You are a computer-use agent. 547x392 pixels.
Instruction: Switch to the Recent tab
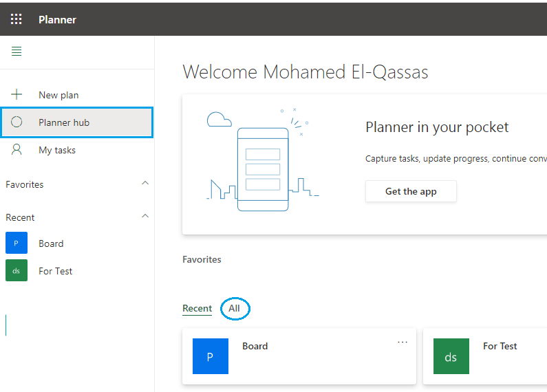(197, 309)
